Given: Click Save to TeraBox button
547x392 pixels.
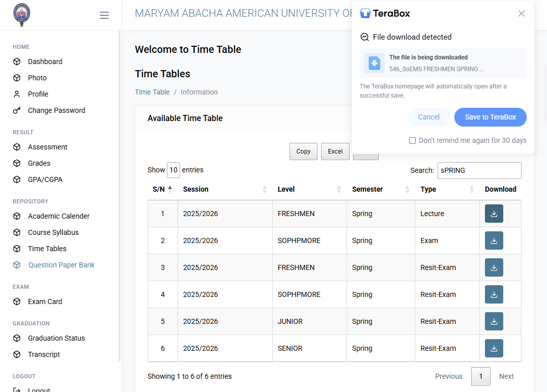Looking at the screenshot, I should tap(490, 117).
